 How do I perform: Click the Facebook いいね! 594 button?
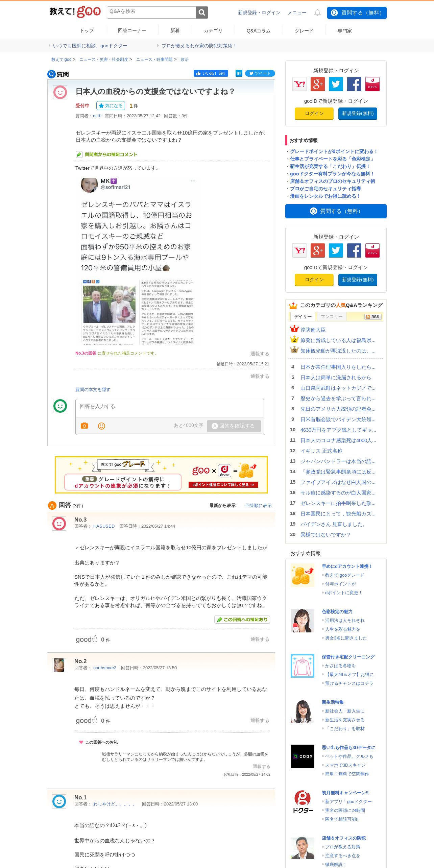tap(211, 73)
